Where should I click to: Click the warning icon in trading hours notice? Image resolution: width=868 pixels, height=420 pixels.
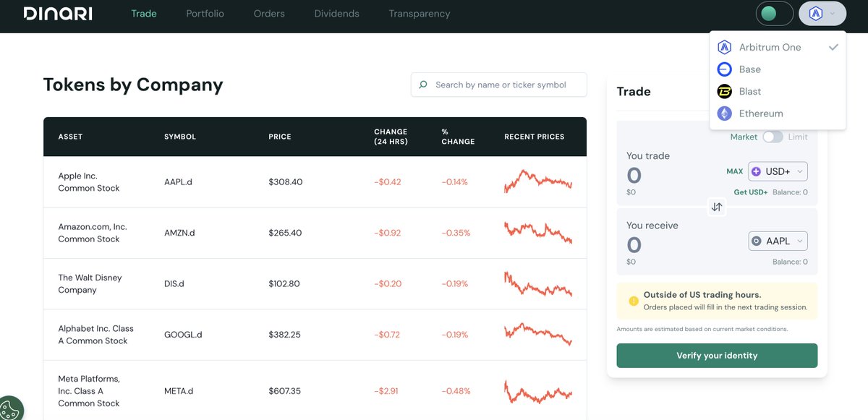pos(634,301)
